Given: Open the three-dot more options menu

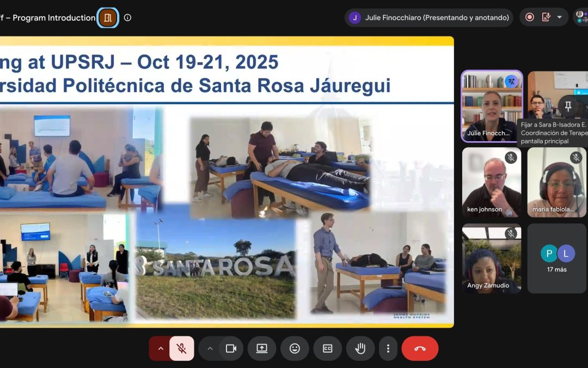Looking at the screenshot, I should tap(388, 348).
